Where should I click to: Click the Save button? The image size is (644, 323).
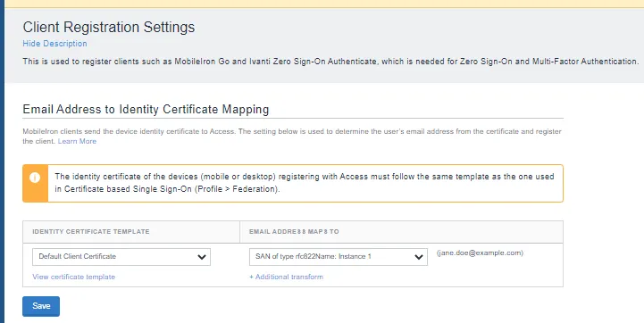coord(41,306)
